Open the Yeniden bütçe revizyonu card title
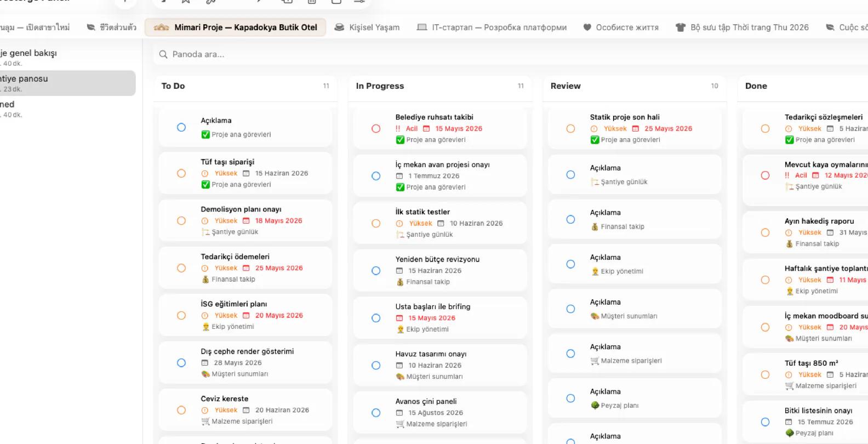 [437, 259]
